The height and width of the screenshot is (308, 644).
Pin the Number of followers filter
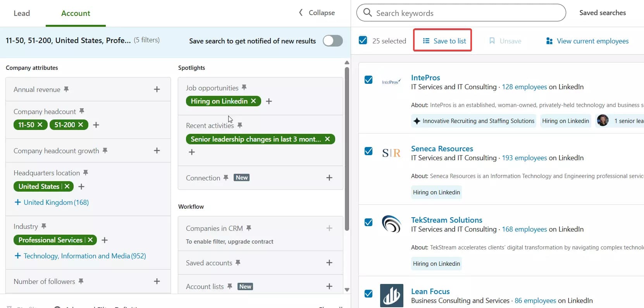(81, 281)
